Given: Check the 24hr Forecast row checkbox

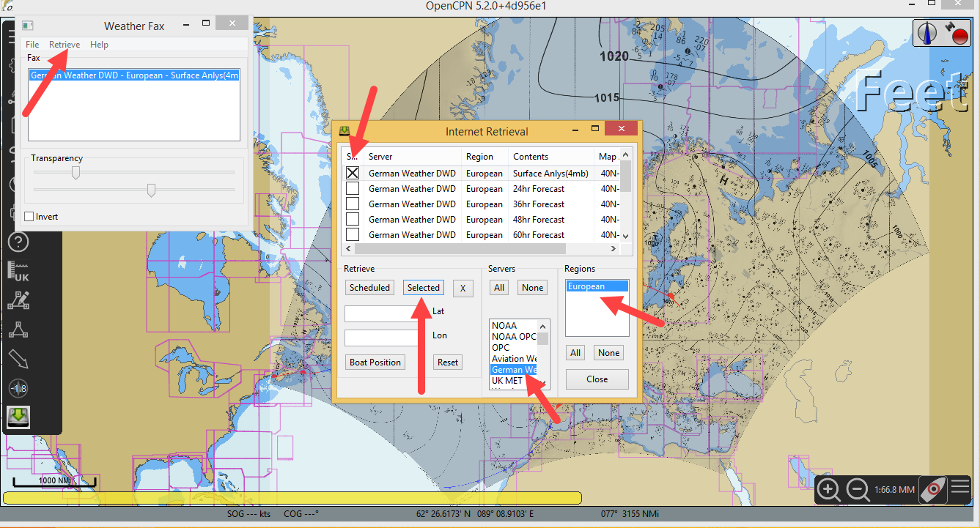Looking at the screenshot, I should click(x=353, y=189).
